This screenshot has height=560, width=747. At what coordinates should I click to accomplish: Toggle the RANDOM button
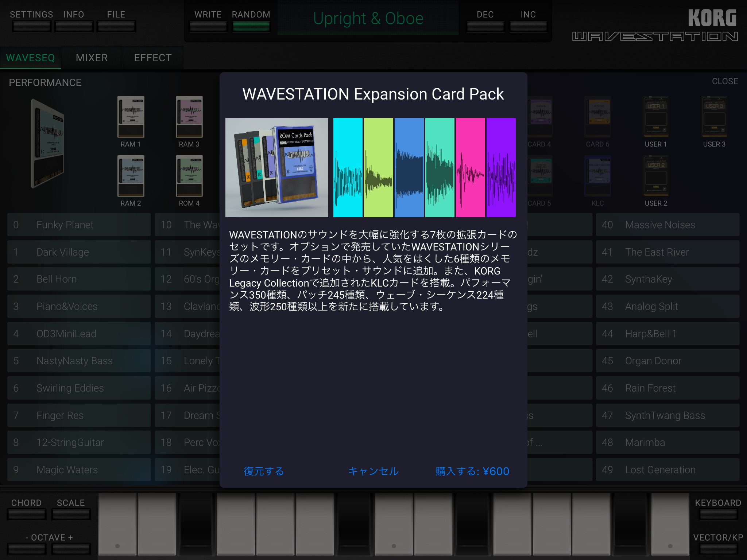pyautogui.click(x=251, y=26)
